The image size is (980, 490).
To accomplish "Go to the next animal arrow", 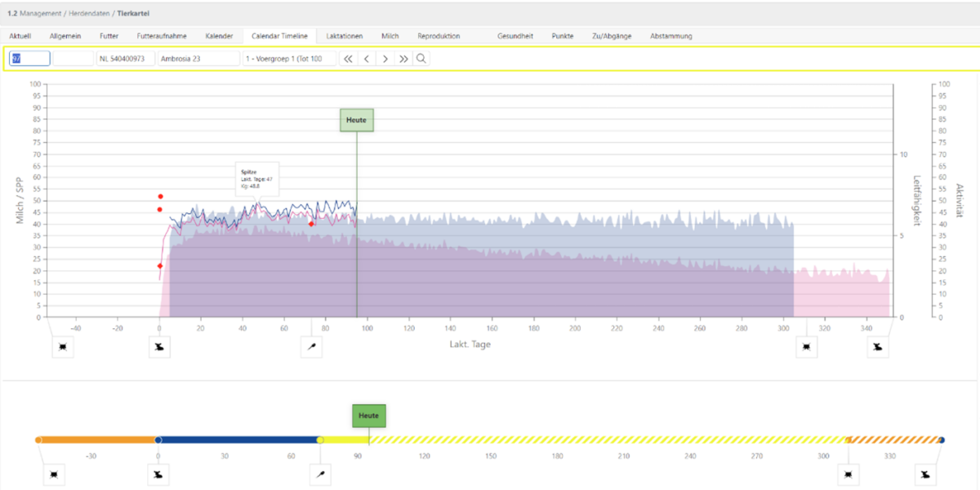I will click(385, 59).
